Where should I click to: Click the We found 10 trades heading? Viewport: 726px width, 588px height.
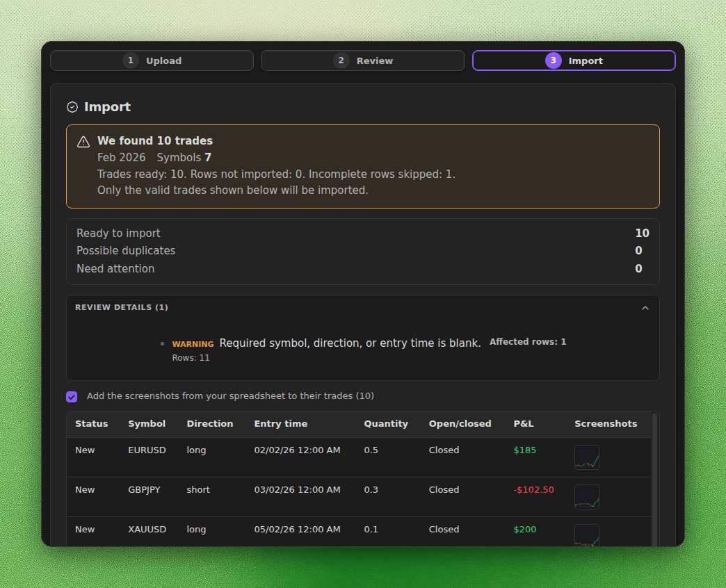(x=154, y=140)
